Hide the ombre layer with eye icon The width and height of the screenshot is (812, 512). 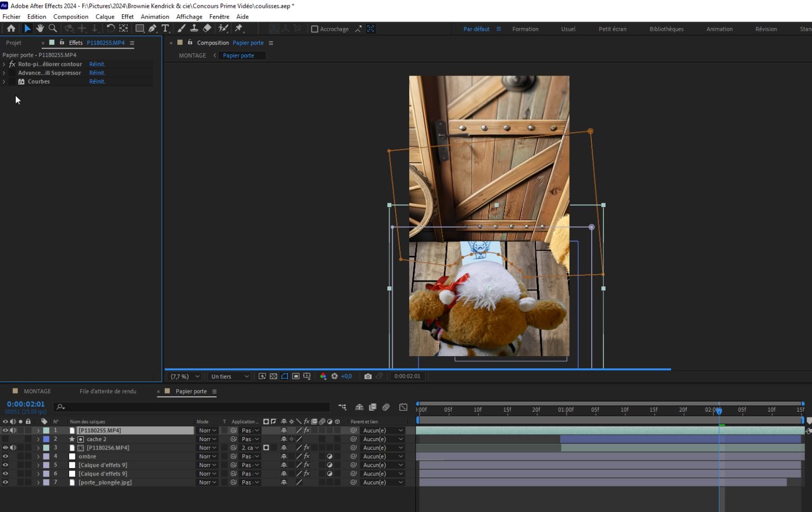click(5, 457)
